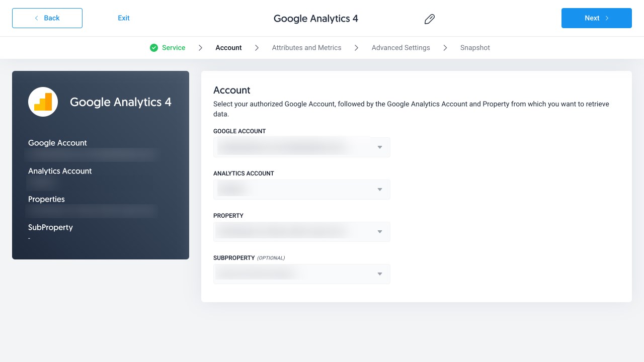The image size is (644, 362).
Task: Open the Advanced Settings step
Action: click(x=400, y=48)
